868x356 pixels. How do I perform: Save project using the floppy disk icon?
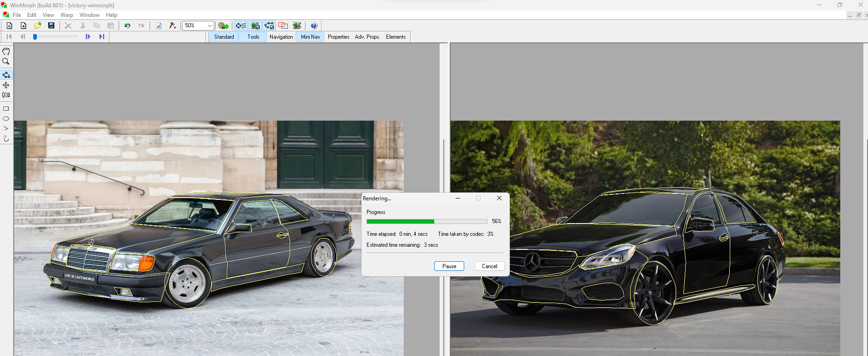click(x=51, y=25)
